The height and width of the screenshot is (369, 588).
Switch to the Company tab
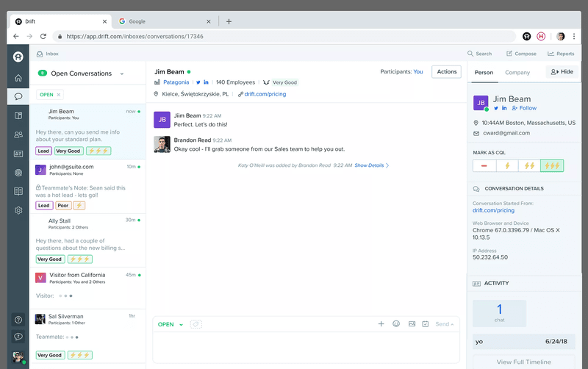pos(517,73)
